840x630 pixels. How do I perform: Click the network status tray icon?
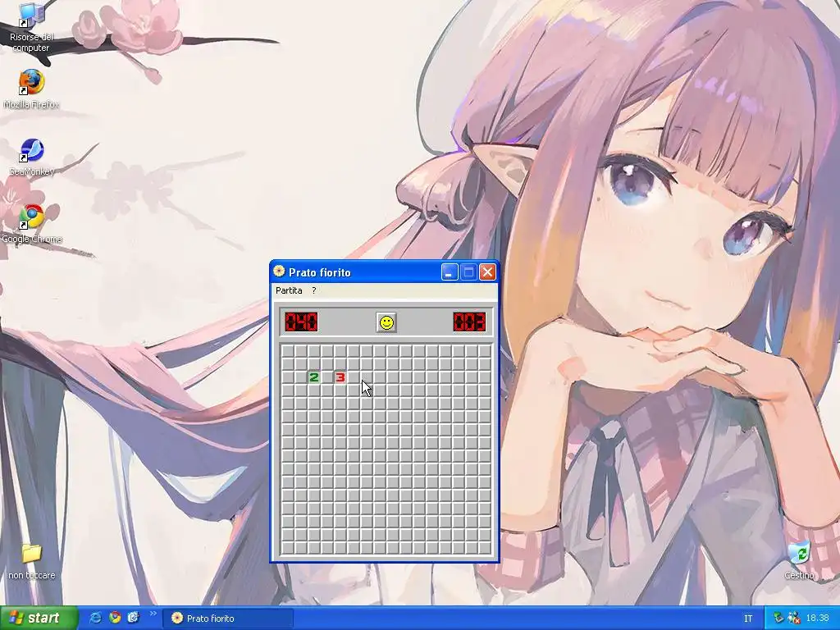(779, 619)
